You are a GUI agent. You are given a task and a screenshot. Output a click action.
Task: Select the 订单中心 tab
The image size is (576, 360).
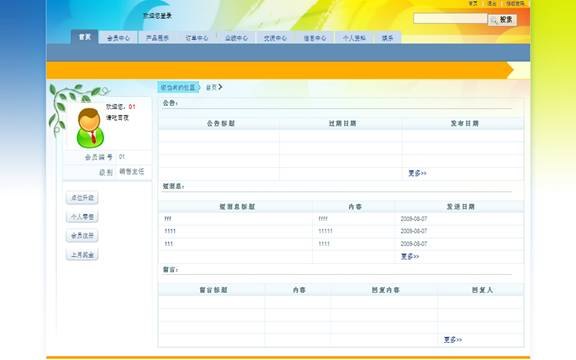click(x=197, y=38)
